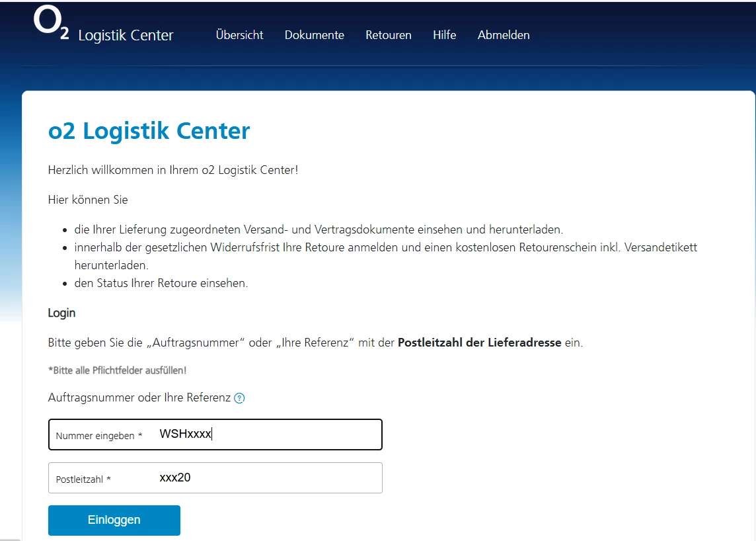The image size is (756, 541).
Task: Click the Einloggen button
Action: click(x=114, y=520)
